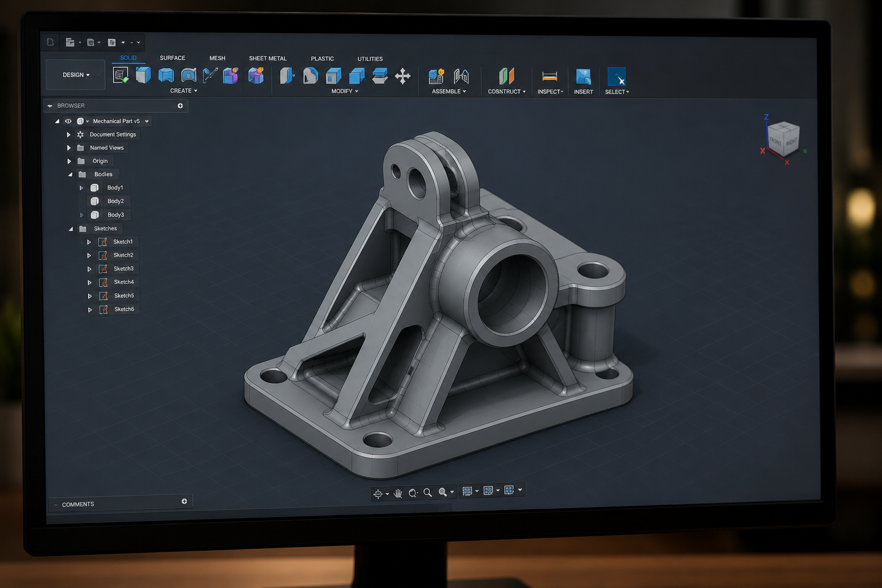The height and width of the screenshot is (588, 882).
Task: Click the Zoom magnifier icon
Action: 428,493
